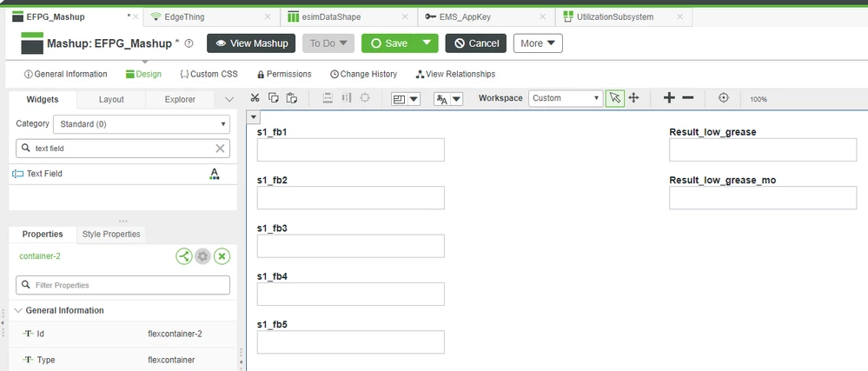Click the center-align widget icon
The width and height of the screenshot is (868, 371).
365,98
